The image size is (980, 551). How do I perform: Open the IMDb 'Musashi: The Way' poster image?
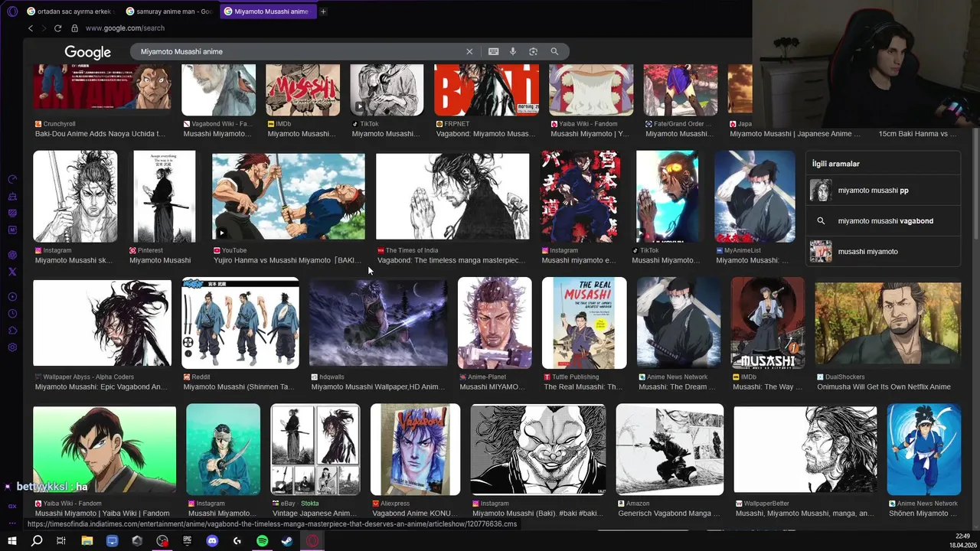pyautogui.click(x=768, y=323)
